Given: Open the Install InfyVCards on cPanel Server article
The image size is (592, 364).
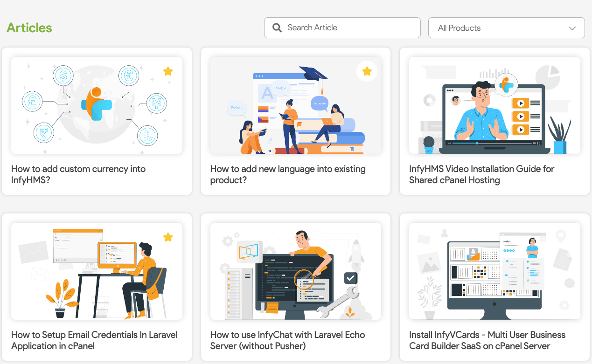Looking at the screenshot, I should pyautogui.click(x=487, y=340).
